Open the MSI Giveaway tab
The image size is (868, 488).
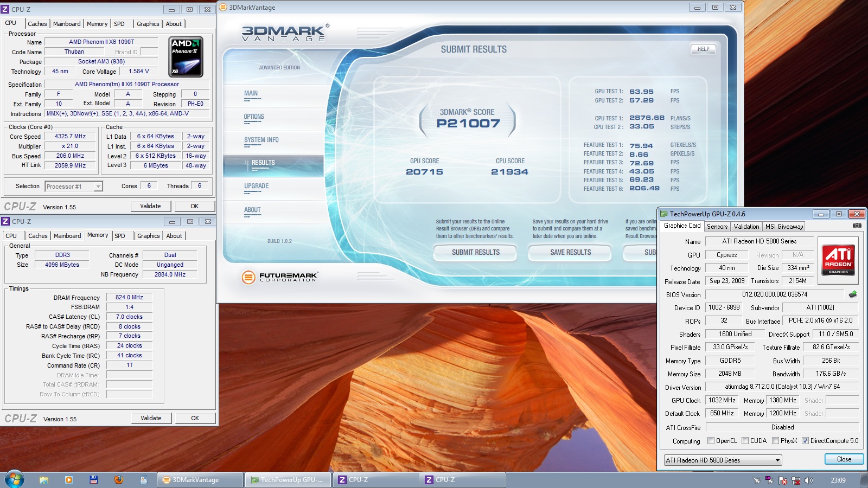click(x=784, y=227)
